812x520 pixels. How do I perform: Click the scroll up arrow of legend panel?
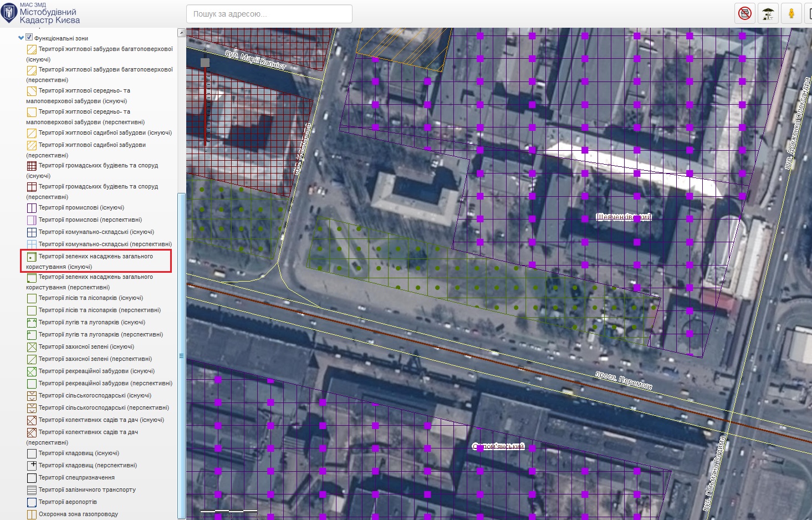click(181, 33)
